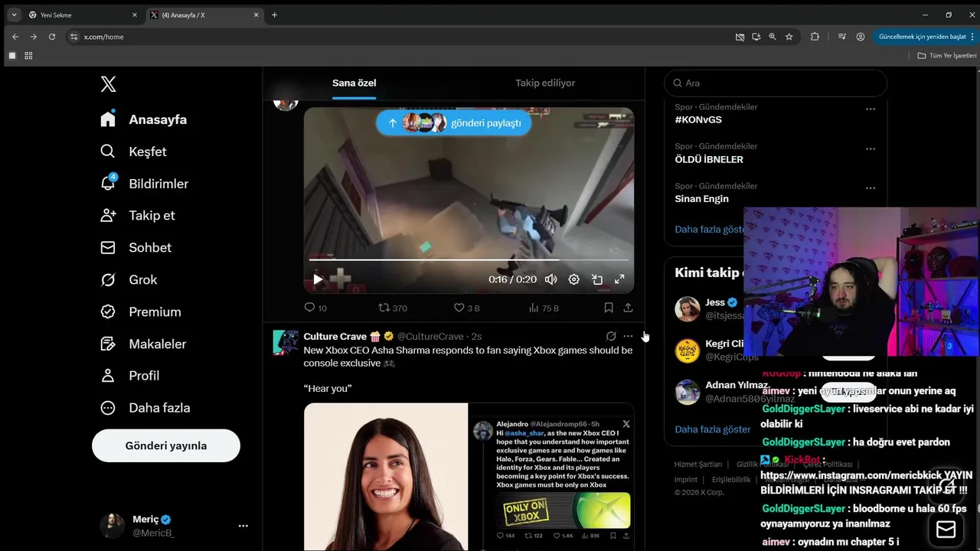This screenshot has height=551, width=980.
Task: Like the video post with 3 B likes
Action: point(466,308)
